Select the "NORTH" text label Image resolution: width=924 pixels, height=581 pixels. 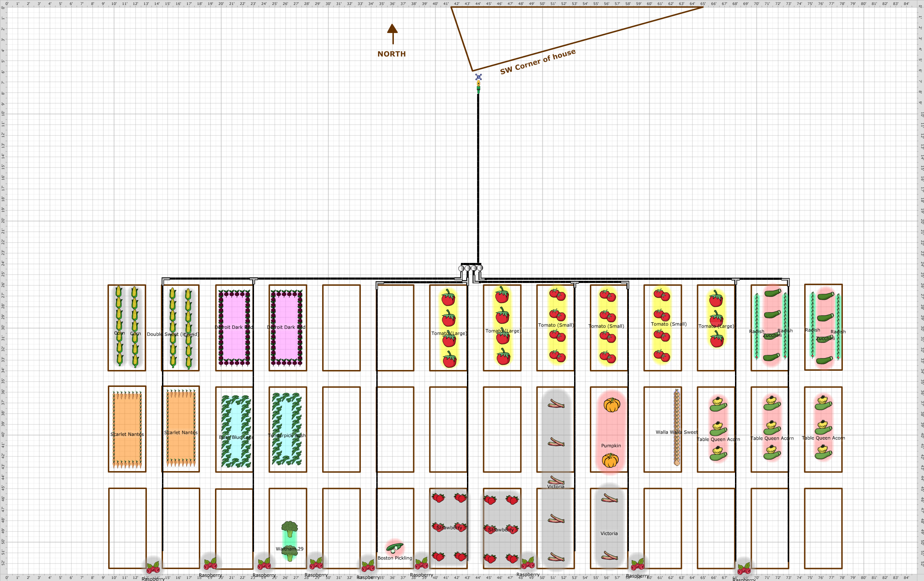click(x=391, y=54)
